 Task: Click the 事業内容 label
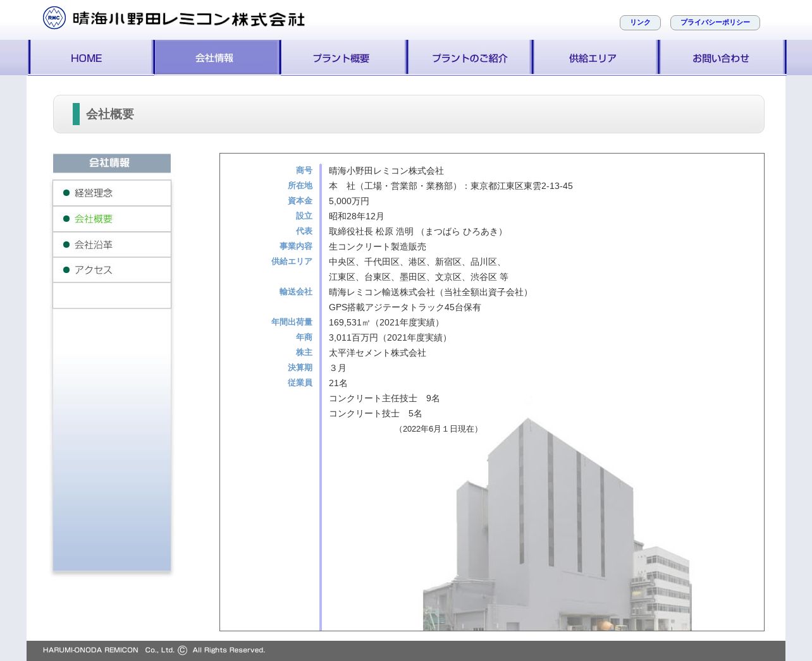pyautogui.click(x=296, y=246)
